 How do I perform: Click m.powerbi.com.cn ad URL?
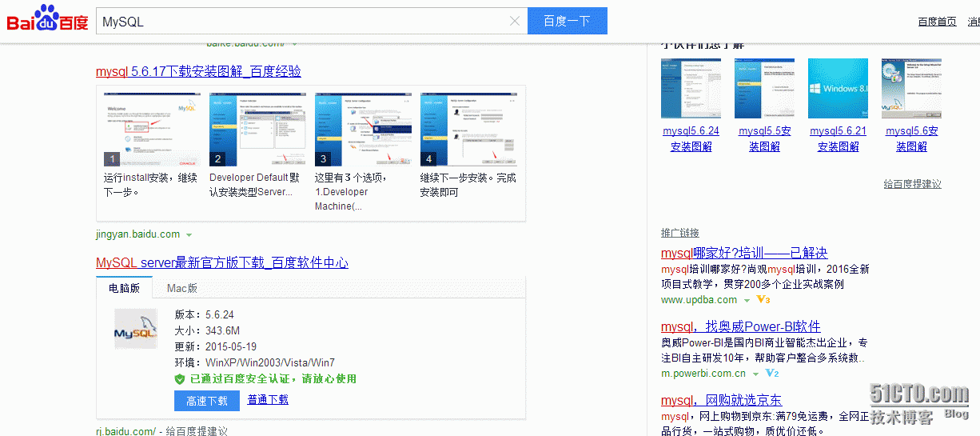703,374
